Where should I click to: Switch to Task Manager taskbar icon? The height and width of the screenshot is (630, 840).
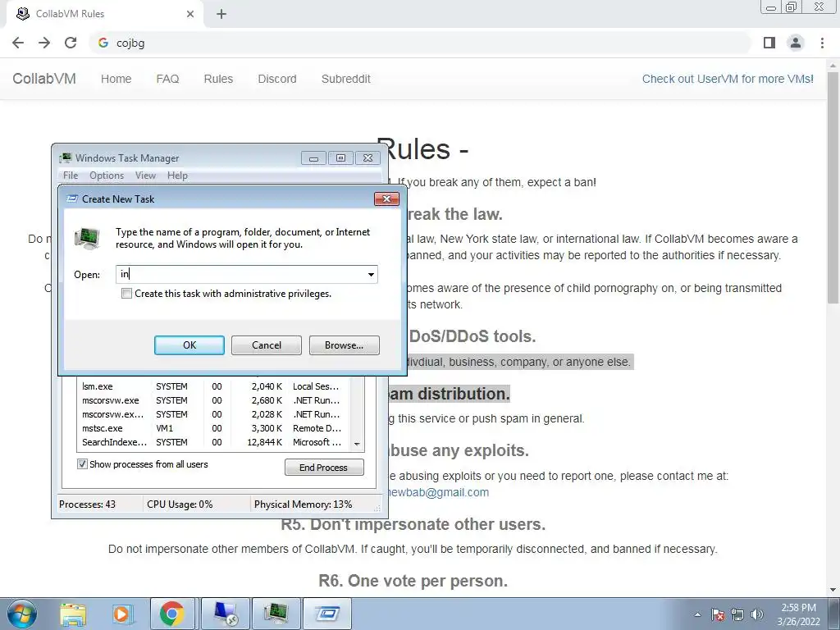click(x=276, y=614)
